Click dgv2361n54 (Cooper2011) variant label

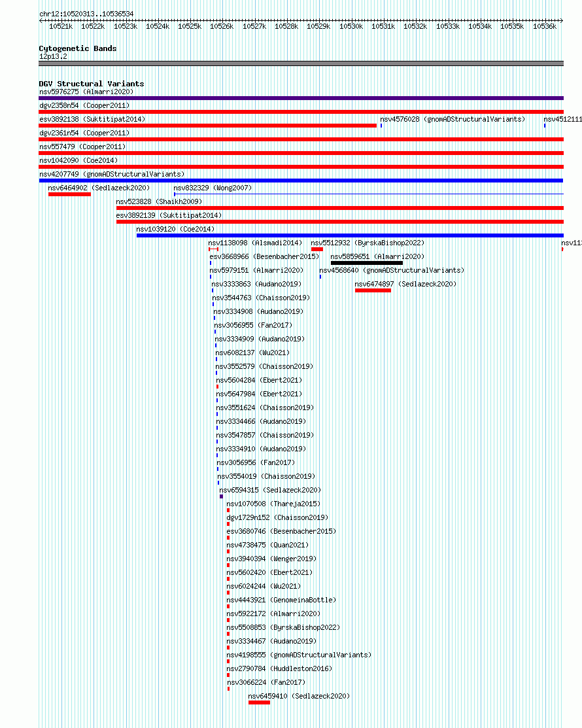[x=84, y=133]
